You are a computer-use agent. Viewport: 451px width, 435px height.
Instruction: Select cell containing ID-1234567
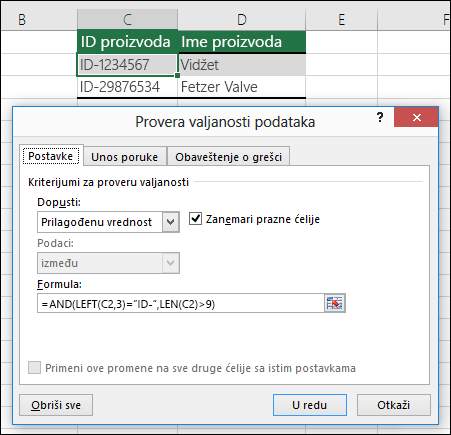(x=127, y=65)
